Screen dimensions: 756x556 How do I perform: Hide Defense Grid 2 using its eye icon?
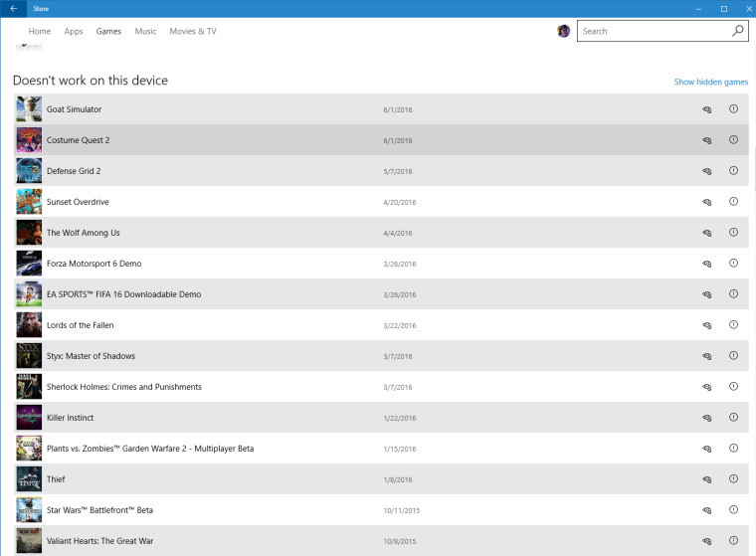[707, 171]
